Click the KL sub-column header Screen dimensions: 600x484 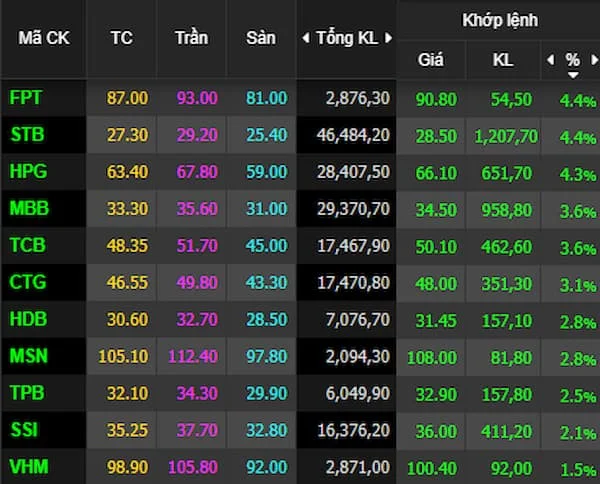(503, 60)
